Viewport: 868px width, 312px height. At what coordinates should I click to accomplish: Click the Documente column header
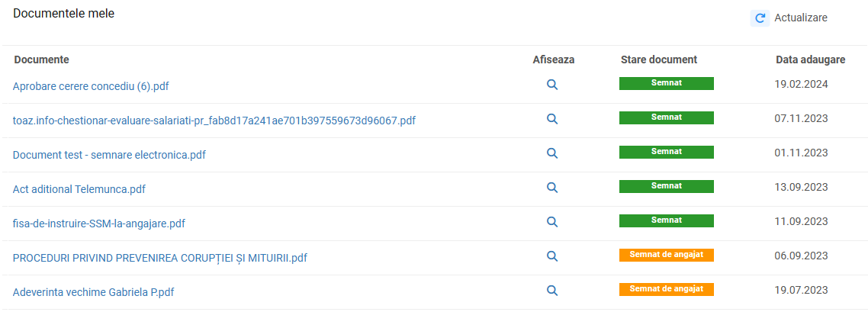click(x=41, y=60)
